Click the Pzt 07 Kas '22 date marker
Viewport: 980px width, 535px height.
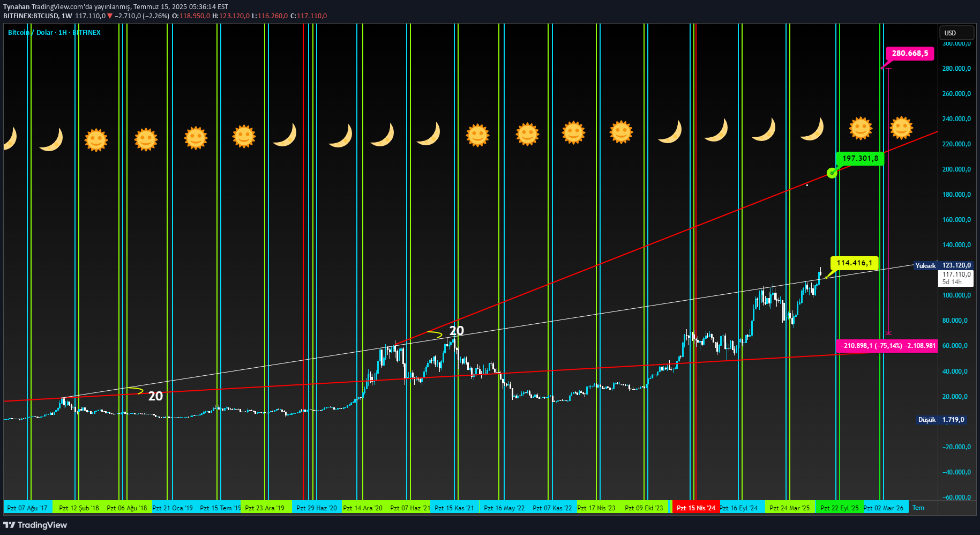[x=552, y=508]
